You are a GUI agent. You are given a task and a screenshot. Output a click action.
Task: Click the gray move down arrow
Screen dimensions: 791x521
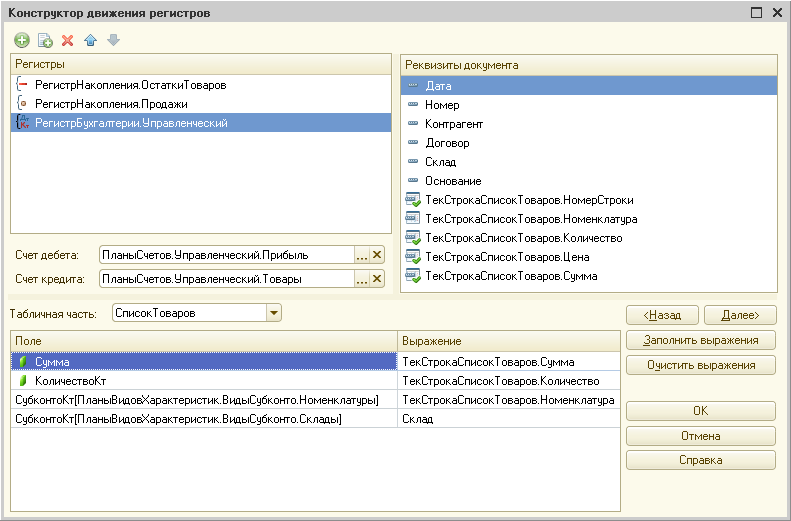[113, 40]
